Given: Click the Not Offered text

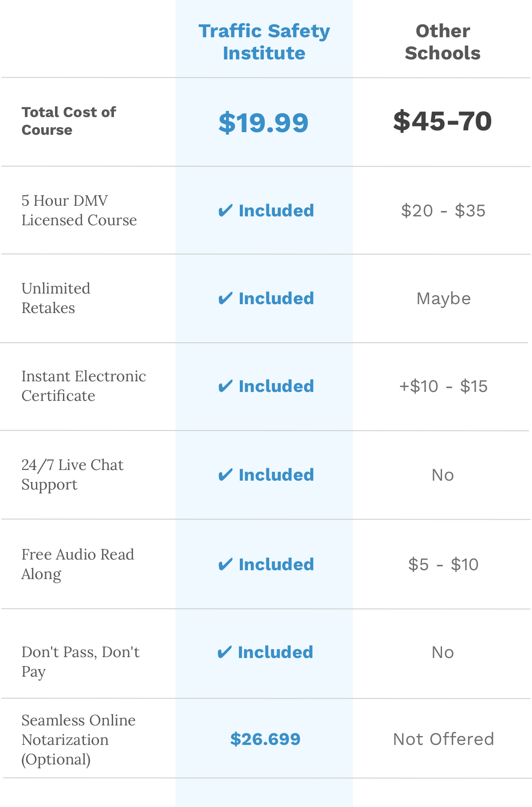Looking at the screenshot, I should tap(443, 739).
